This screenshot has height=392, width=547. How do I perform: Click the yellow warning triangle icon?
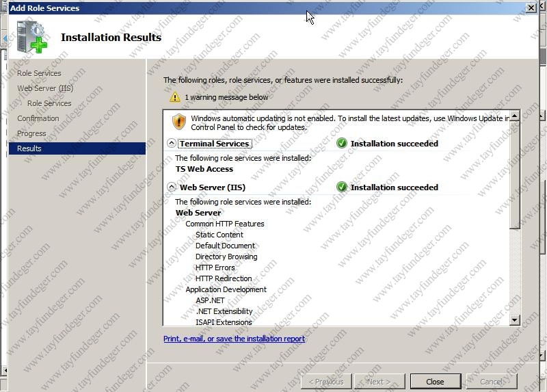pyautogui.click(x=175, y=97)
